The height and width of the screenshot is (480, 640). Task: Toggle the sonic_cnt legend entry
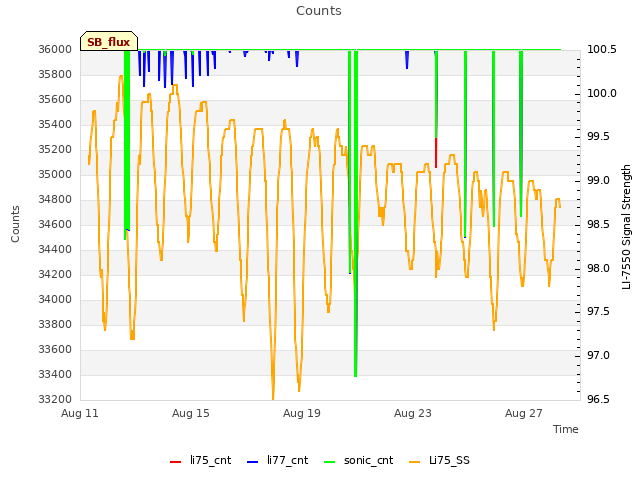coord(358,460)
